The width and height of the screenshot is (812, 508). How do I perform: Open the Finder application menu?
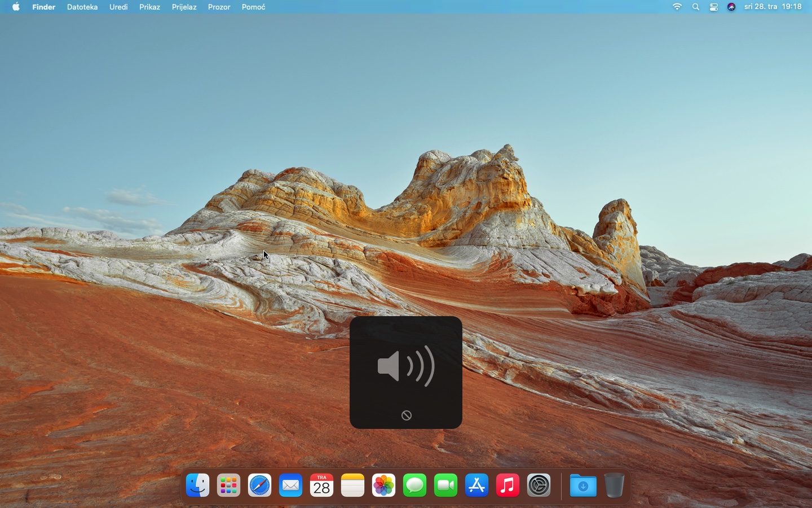click(x=44, y=7)
